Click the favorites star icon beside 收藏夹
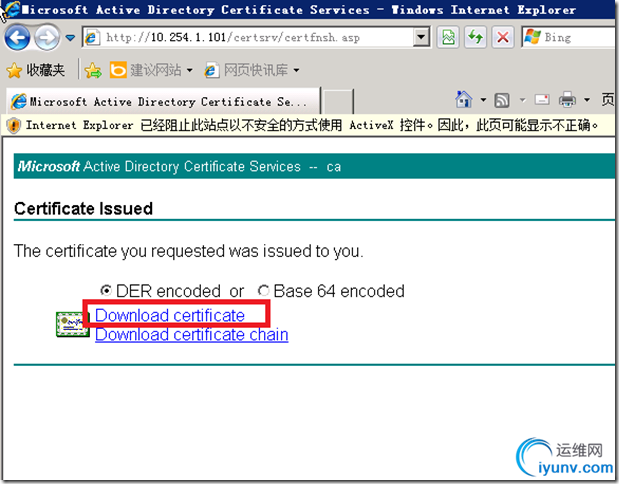The width and height of the screenshot is (619, 484). [x=14, y=71]
